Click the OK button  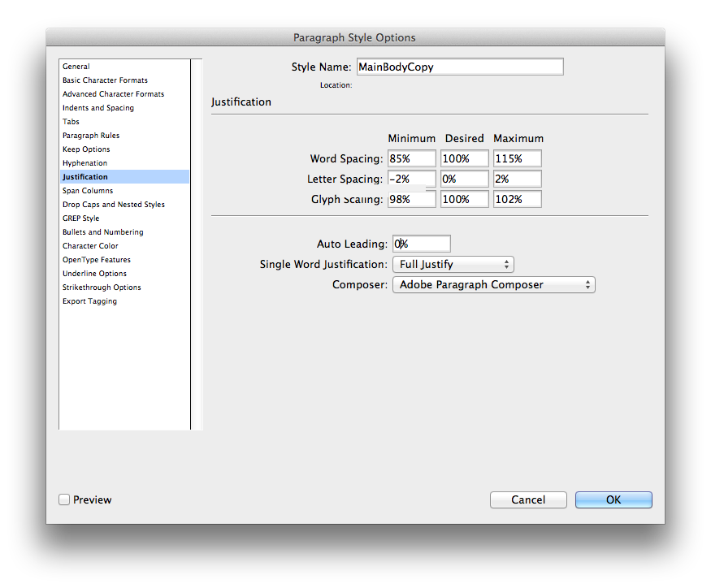tap(613, 500)
